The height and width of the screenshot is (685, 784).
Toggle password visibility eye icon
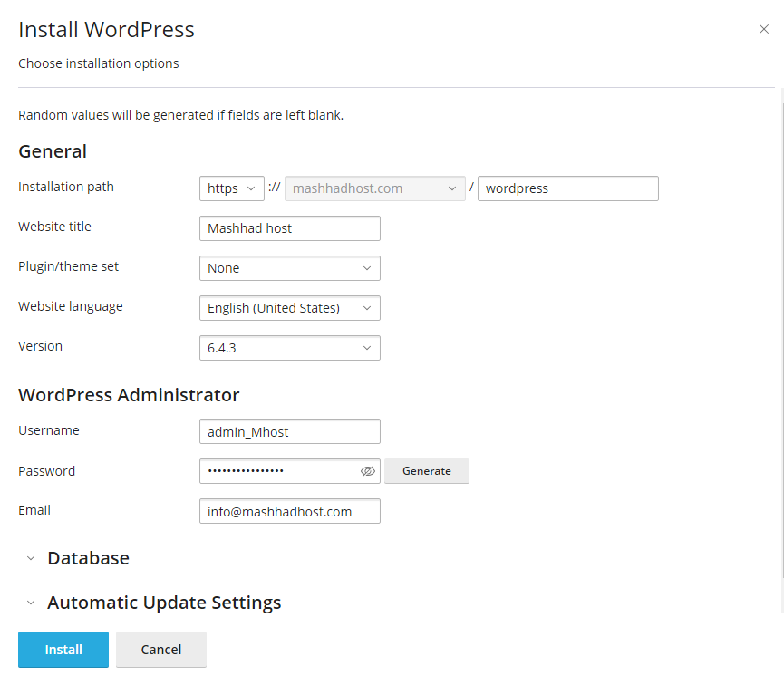(x=367, y=471)
